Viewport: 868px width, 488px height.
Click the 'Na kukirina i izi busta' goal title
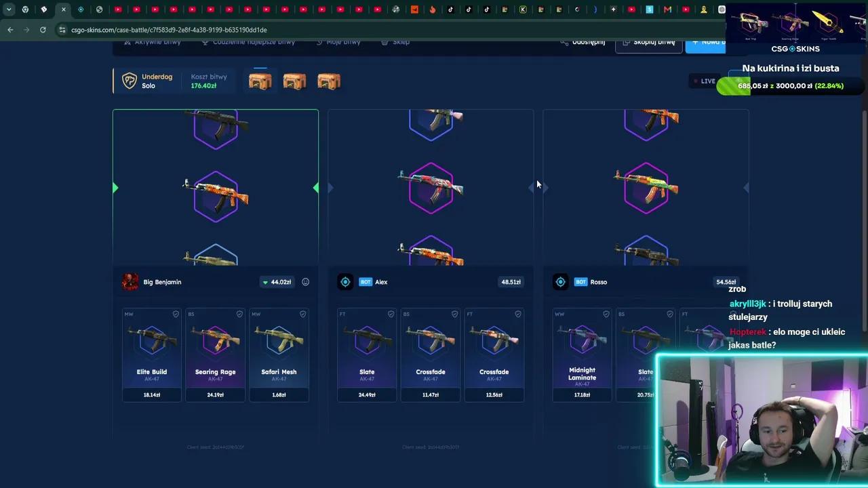click(x=791, y=68)
